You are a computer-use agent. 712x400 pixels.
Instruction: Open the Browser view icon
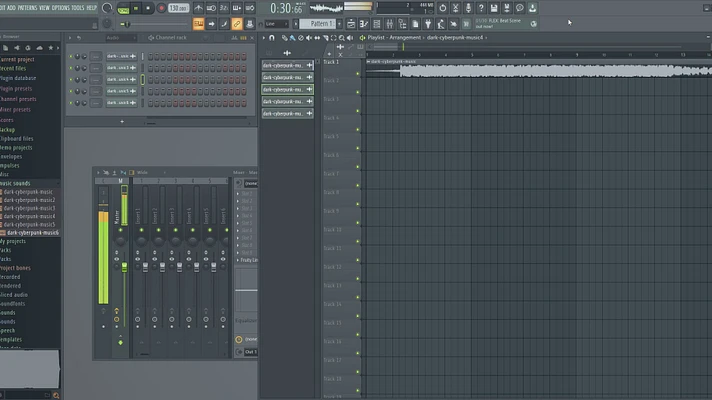tap(402, 24)
